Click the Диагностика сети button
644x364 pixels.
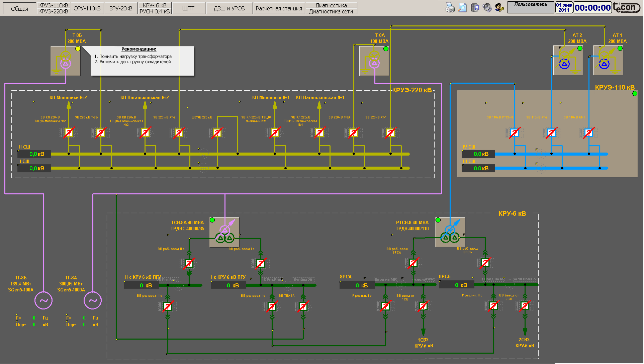click(x=331, y=11)
